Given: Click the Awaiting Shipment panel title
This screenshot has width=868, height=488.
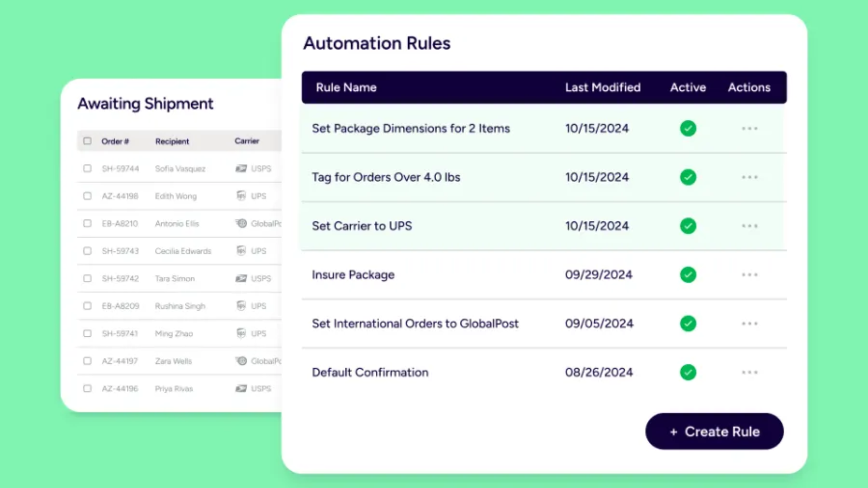Looking at the screenshot, I should coord(145,104).
